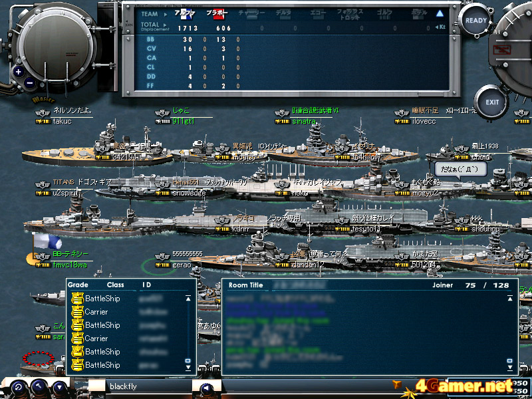This screenshot has width=532, height=399.
Task: Expand the TOTAL Displacement arrow
Action: pos(165,25)
